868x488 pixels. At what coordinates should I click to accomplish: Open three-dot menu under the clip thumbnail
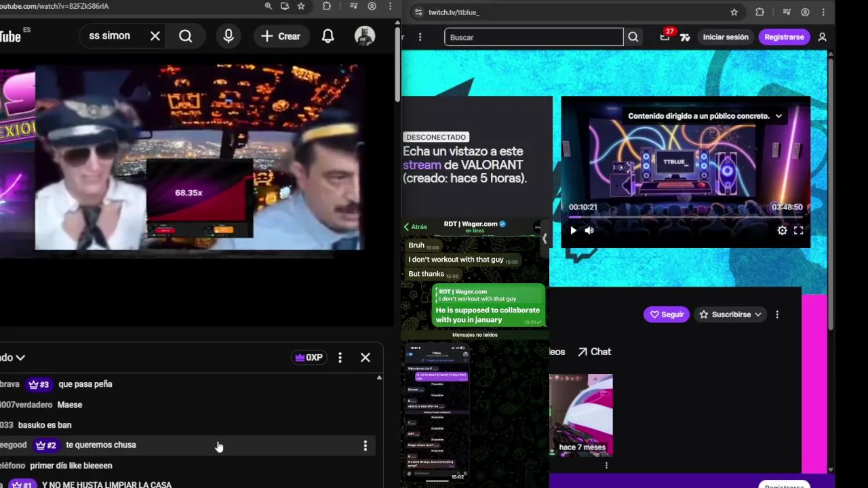[606, 466]
